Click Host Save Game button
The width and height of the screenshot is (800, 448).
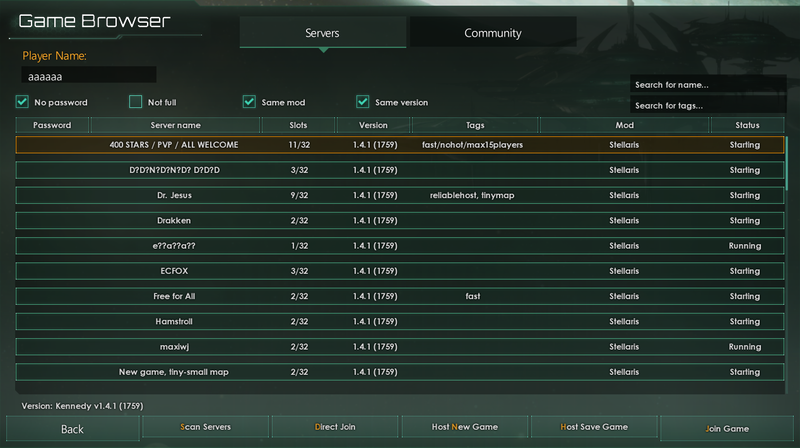tap(594, 427)
